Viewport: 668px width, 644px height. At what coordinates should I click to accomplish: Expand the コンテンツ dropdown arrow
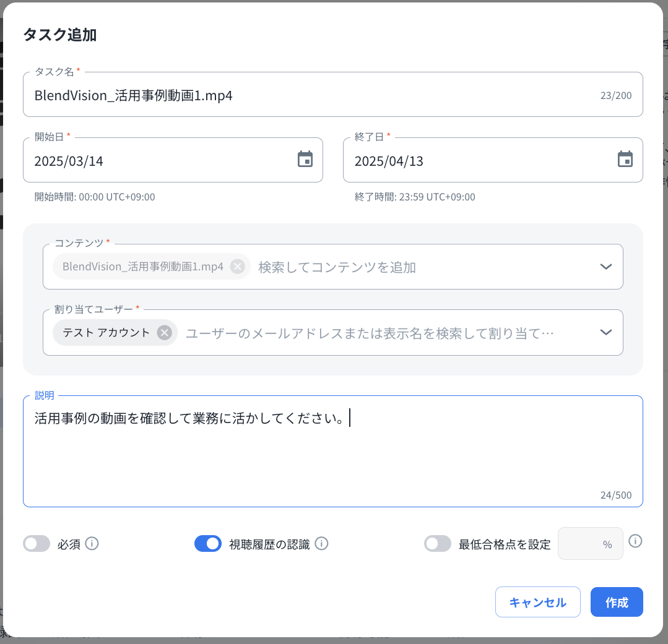[606, 267]
